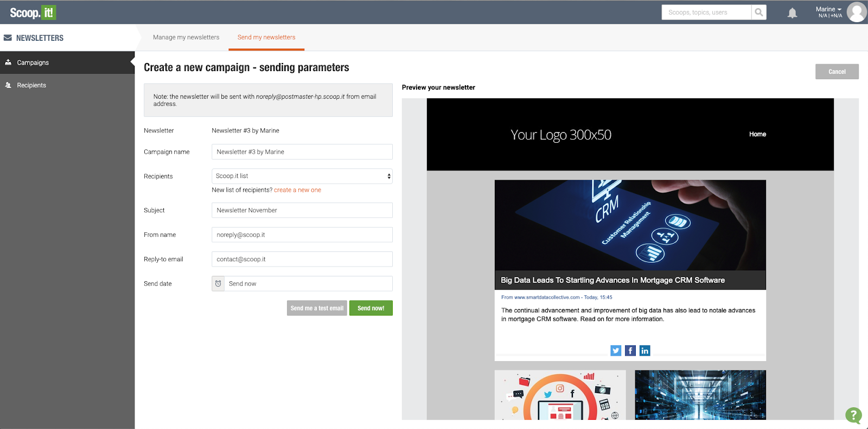The image size is (868, 429).
Task: Share article via LinkedIn icon
Action: (644, 351)
